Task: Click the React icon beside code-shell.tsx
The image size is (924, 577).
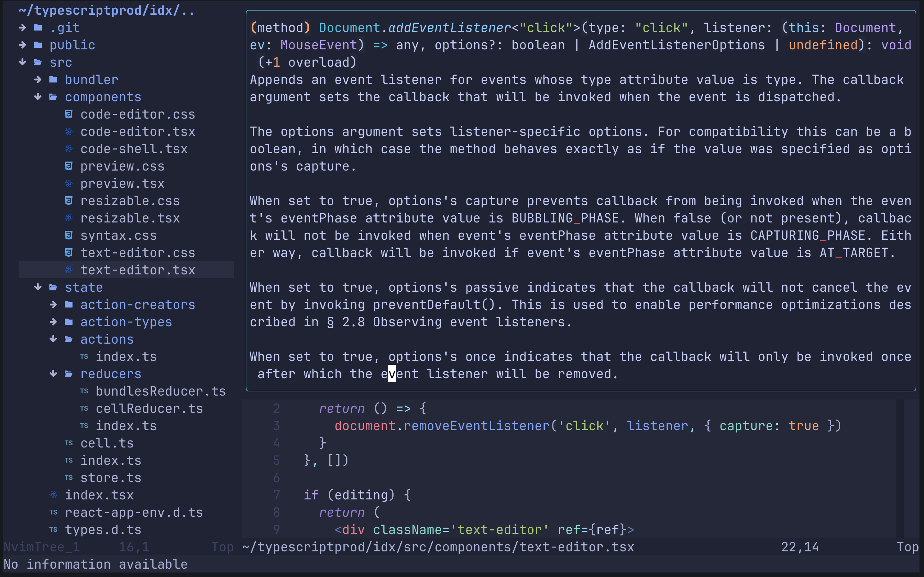Action: point(69,149)
